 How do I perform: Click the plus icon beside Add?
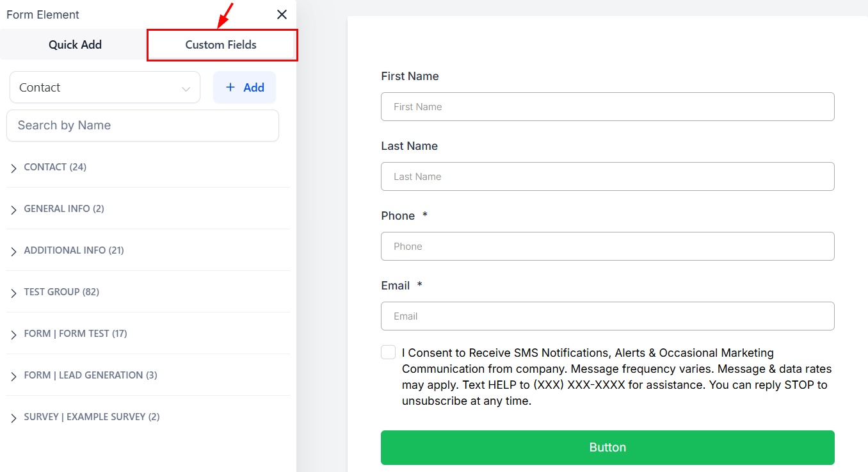click(230, 88)
